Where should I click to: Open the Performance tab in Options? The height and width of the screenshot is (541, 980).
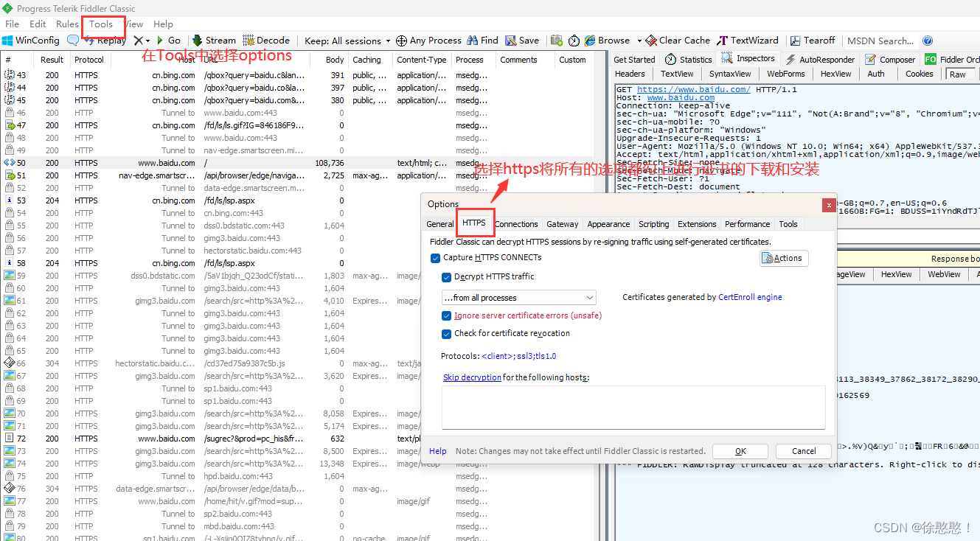click(747, 224)
